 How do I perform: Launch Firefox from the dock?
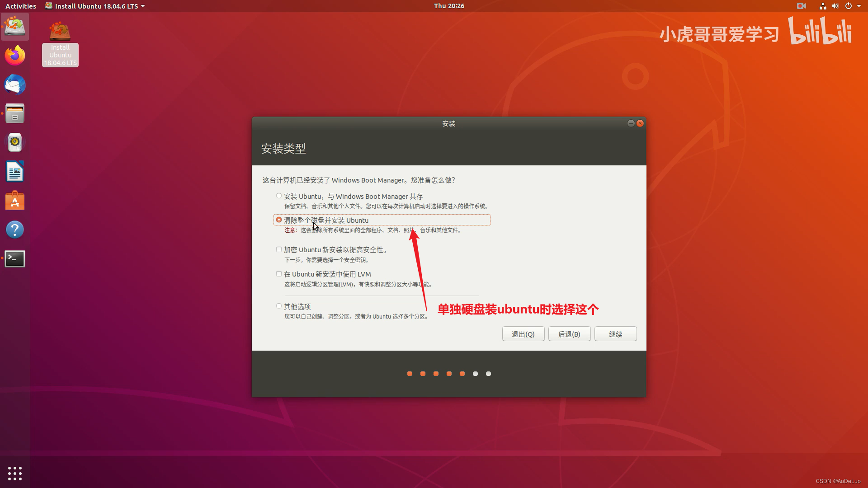[x=15, y=56]
